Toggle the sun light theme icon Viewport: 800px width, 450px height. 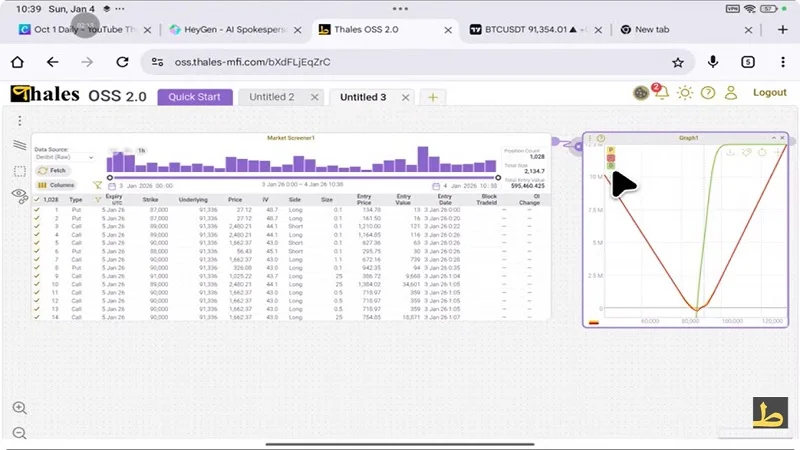click(685, 93)
